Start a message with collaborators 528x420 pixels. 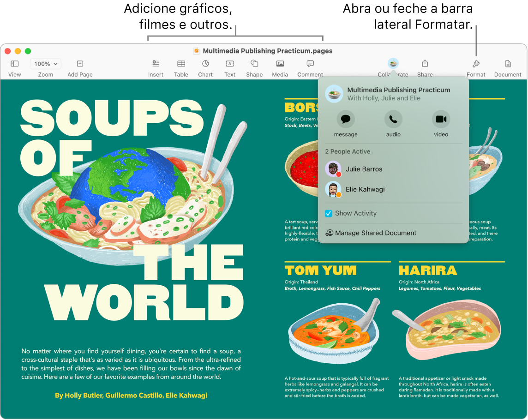coord(346,119)
